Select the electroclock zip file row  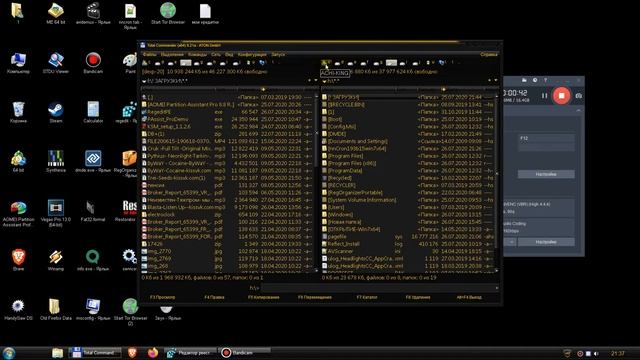click(x=227, y=214)
